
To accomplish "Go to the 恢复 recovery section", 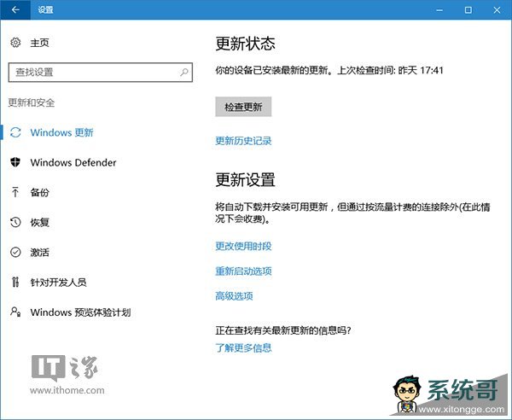I will coord(39,223).
